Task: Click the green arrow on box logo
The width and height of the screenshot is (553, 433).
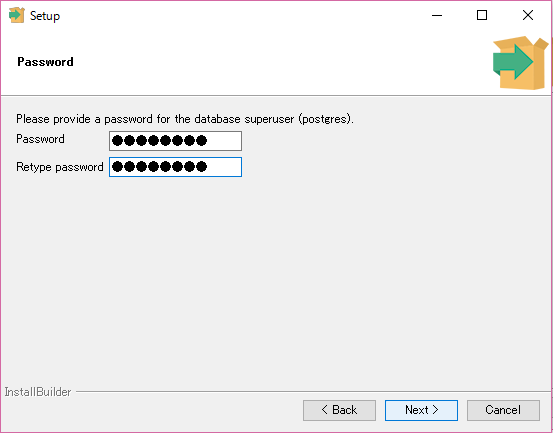Action: click(513, 62)
